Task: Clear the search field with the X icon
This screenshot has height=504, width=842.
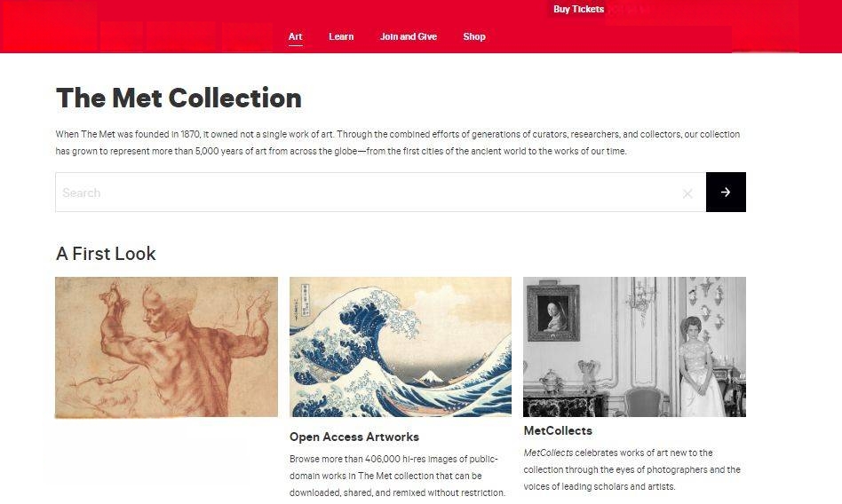Action: tap(687, 193)
